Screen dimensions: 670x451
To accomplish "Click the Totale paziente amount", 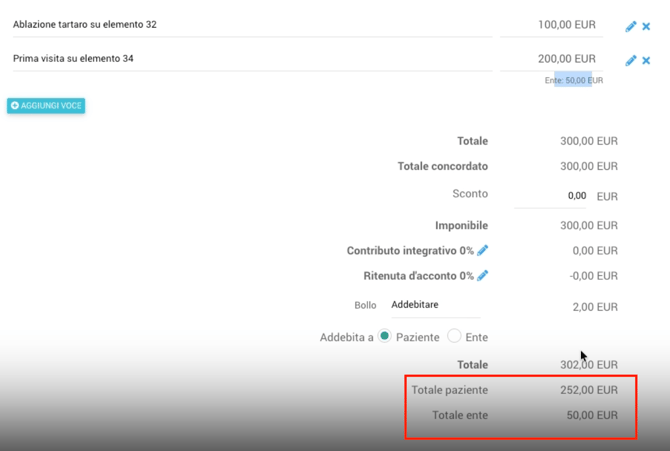I will coord(589,390).
